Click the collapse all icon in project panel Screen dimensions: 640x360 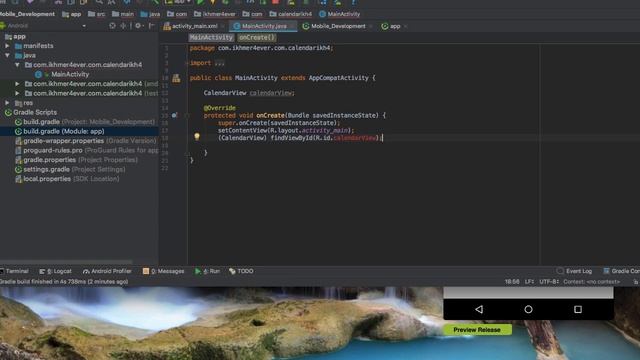tap(123, 26)
